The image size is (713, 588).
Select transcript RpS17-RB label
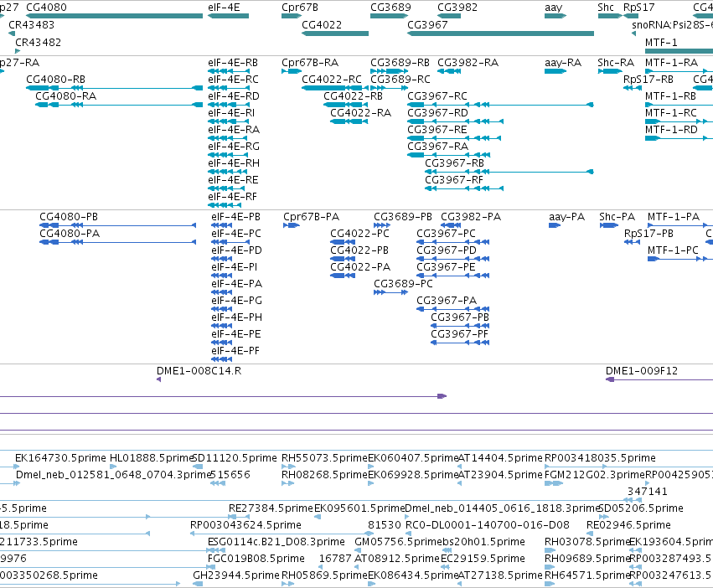click(648, 79)
